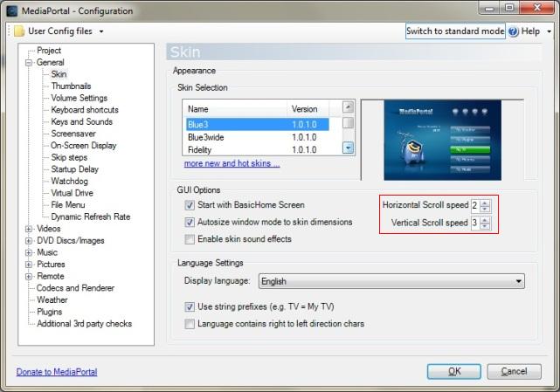Image resolution: width=560 pixels, height=392 pixels.
Task: Enable right to left direction chars option
Action: 190,324
